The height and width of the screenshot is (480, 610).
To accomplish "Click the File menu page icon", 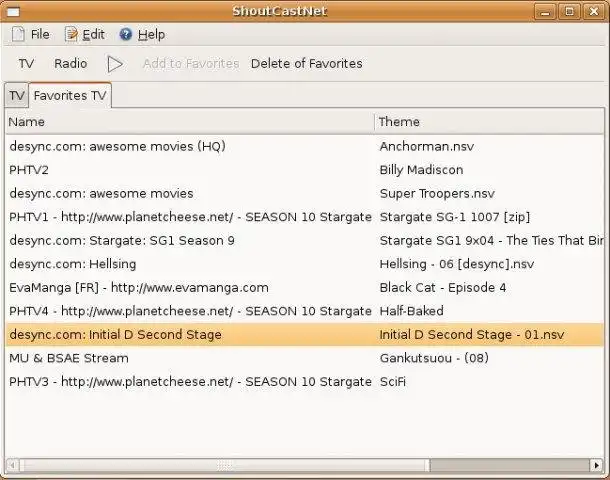I will [18, 34].
